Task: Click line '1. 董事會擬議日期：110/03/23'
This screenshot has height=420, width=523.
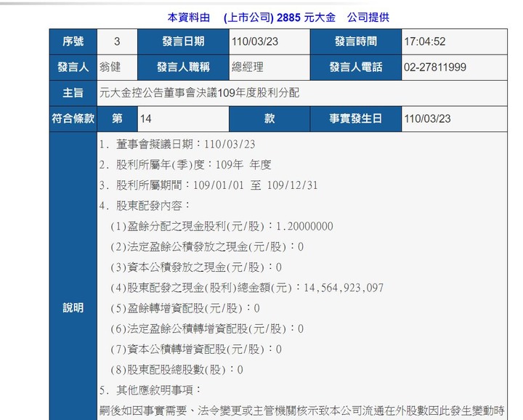Action: [x=177, y=144]
